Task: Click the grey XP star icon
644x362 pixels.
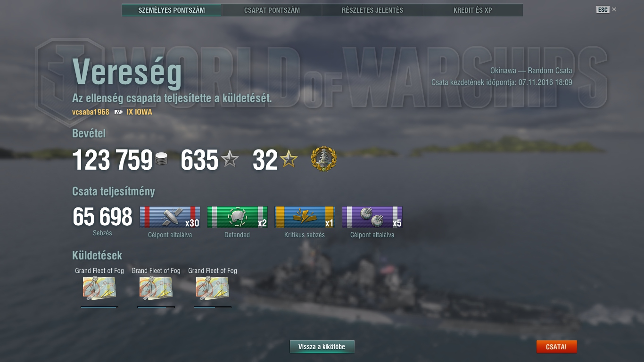Action: coord(230,160)
